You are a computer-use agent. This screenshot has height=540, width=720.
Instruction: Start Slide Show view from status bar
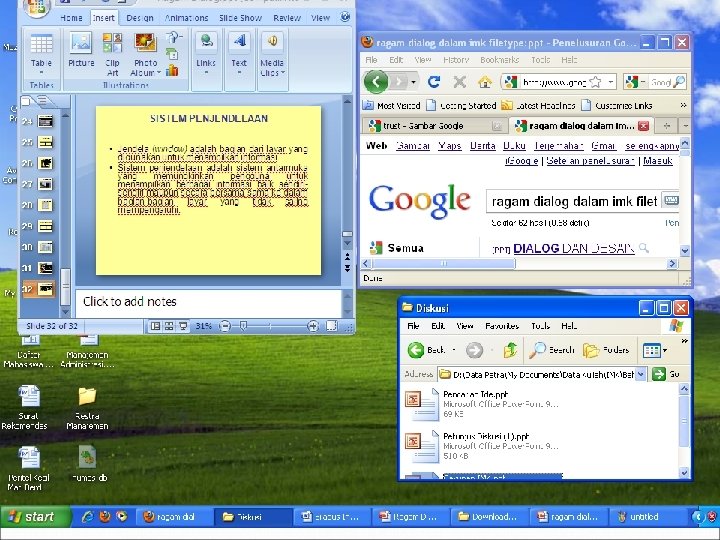click(183, 326)
